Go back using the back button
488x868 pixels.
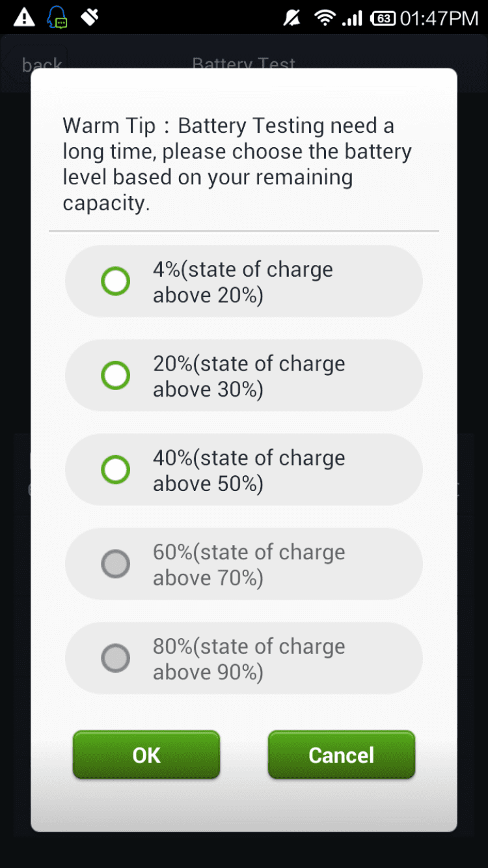[x=42, y=64]
